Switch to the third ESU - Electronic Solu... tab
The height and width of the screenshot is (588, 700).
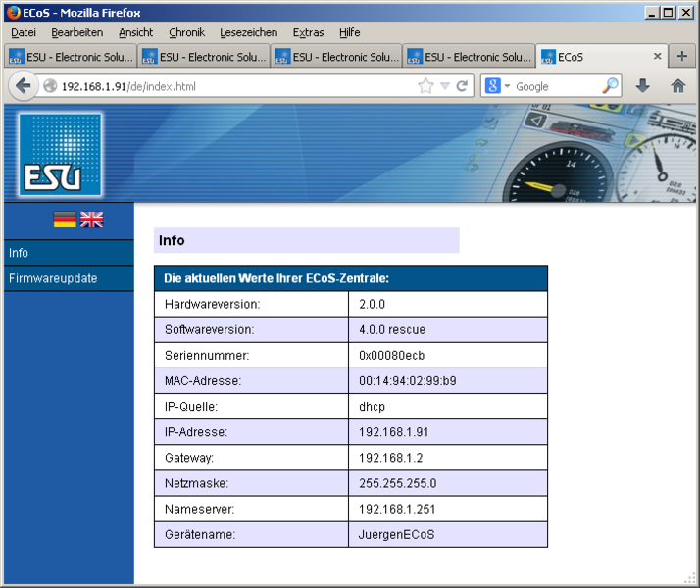[x=336, y=57]
